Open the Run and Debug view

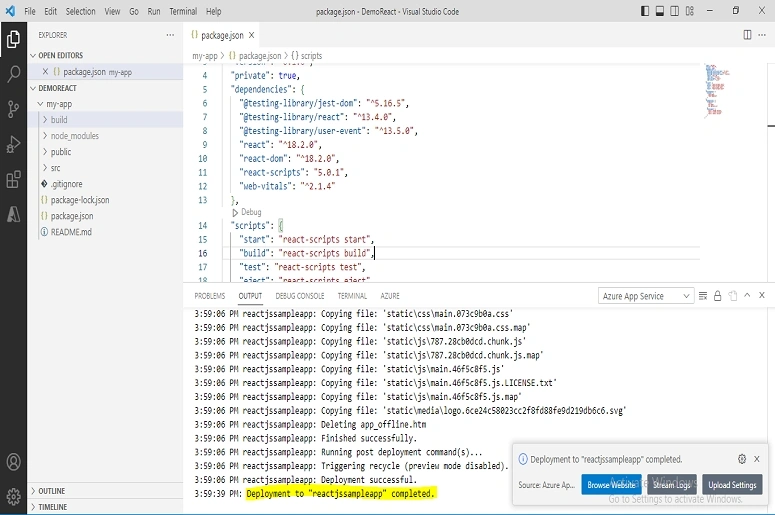[x=13, y=144]
